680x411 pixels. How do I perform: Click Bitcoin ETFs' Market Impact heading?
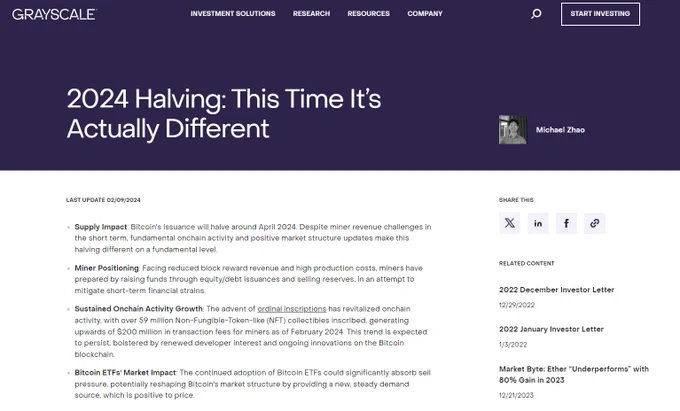pyautogui.click(x=125, y=372)
